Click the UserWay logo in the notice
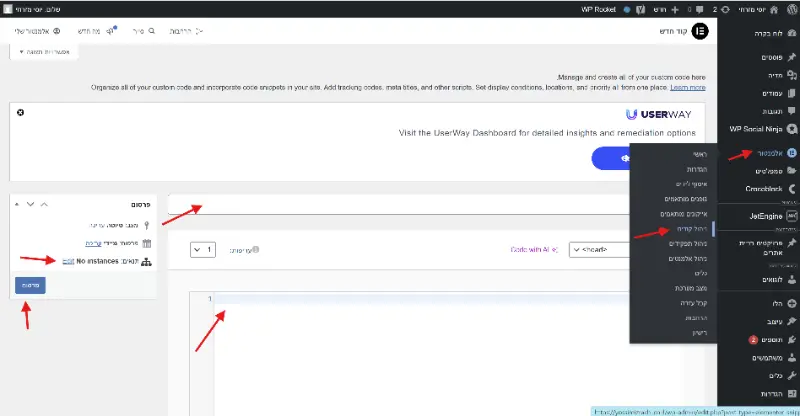800x416 pixels. click(659, 114)
